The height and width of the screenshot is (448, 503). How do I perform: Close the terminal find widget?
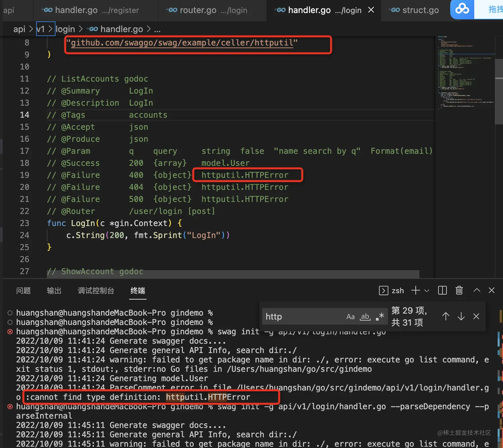(476, 316)
